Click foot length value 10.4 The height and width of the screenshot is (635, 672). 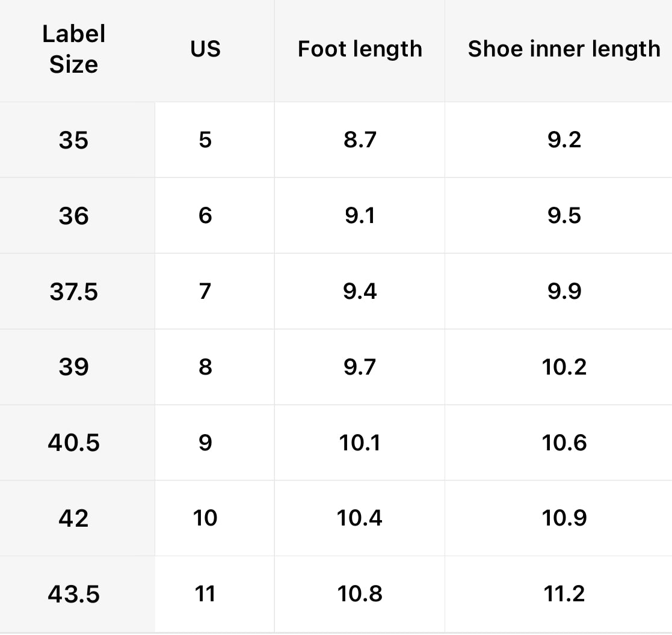tap(360, 518)
